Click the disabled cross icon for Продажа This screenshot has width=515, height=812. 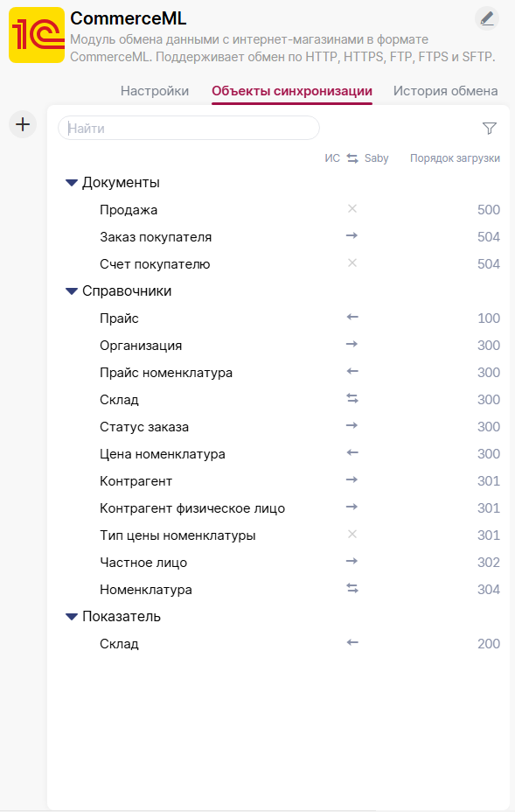(352, 209)
